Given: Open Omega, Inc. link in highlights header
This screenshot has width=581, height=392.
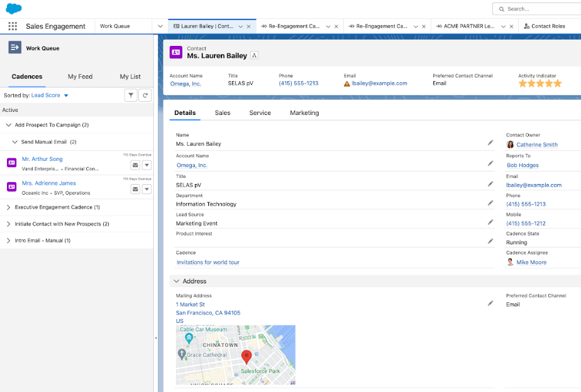Looking at the screenshot, I should coord(185,84).
